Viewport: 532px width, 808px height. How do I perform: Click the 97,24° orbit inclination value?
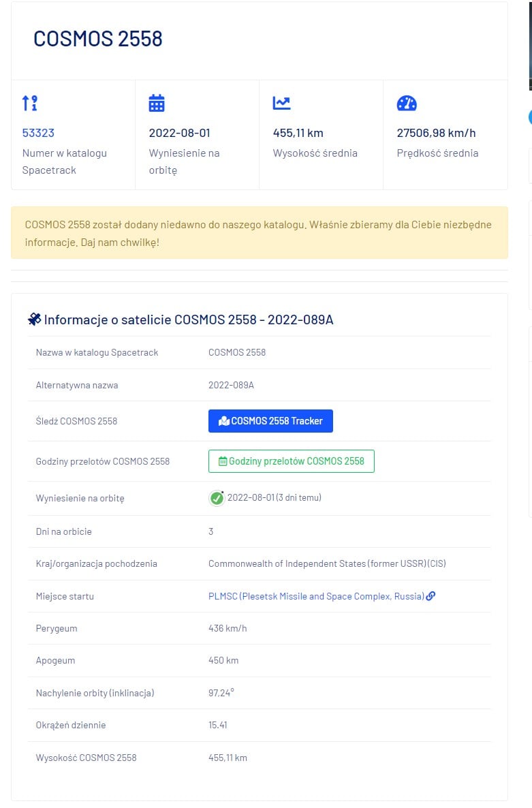click(221, 693)
